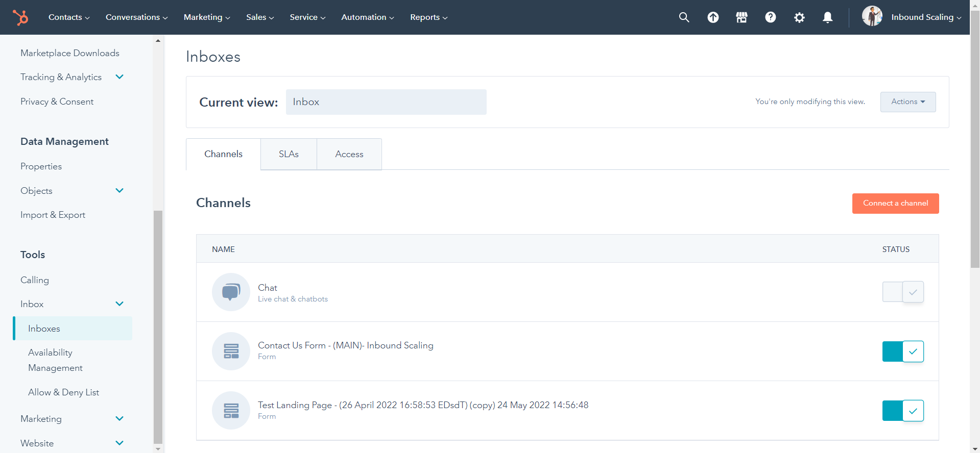The image size is (980, 453).
Task: Click the STATUS column header
Action: click(x=896, y=249)
